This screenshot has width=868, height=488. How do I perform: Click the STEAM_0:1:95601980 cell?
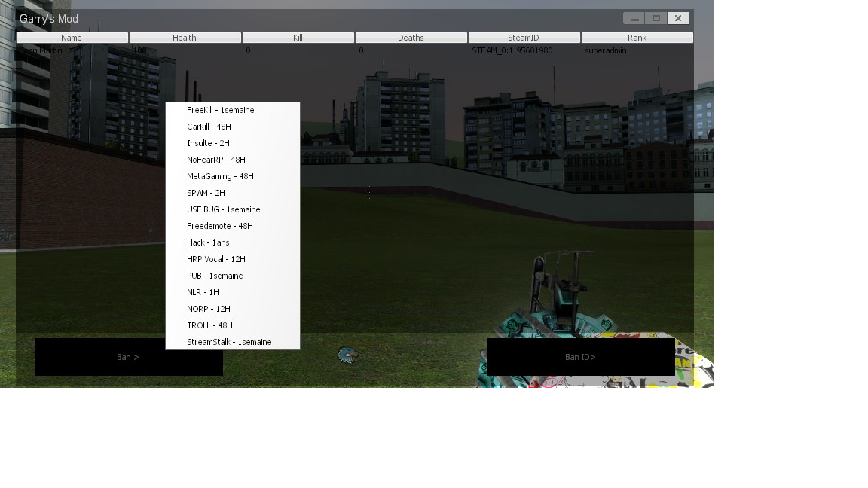point(512,51)
